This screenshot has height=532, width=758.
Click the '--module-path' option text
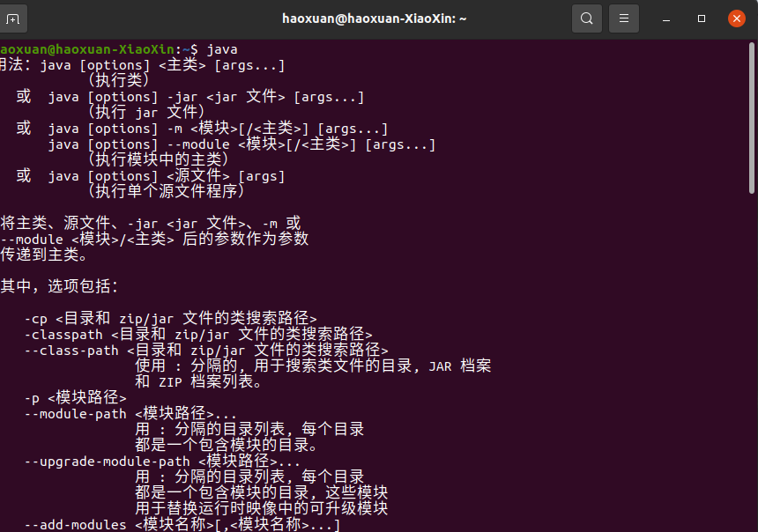75,414
